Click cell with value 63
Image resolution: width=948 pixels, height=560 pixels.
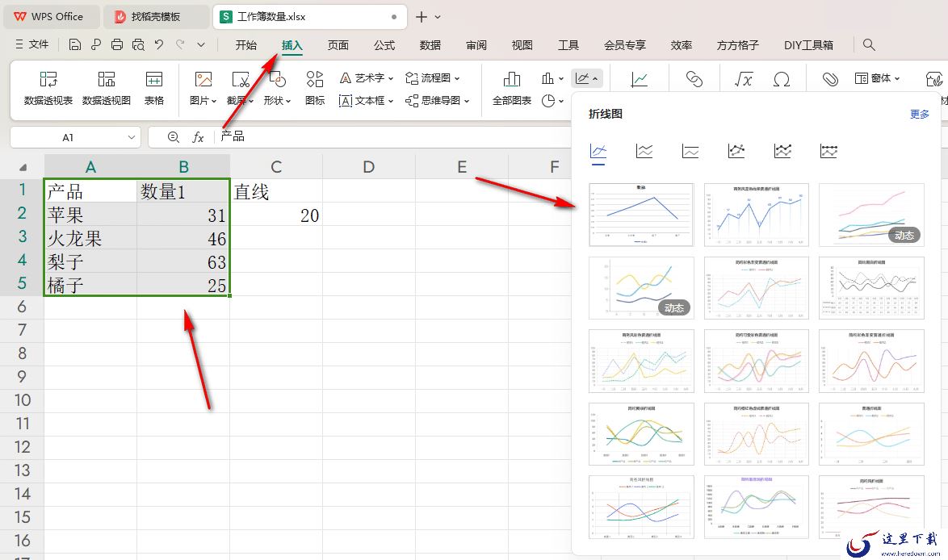[x=183, y=262]
